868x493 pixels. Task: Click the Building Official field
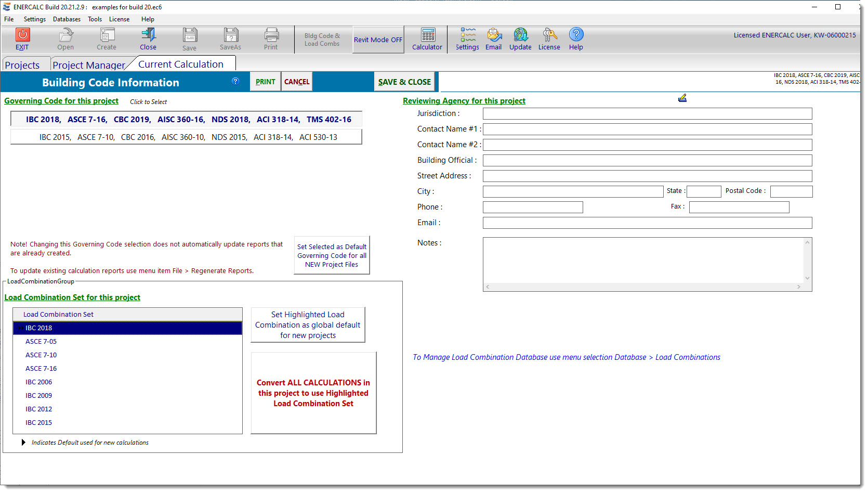[x=647, y=160]
